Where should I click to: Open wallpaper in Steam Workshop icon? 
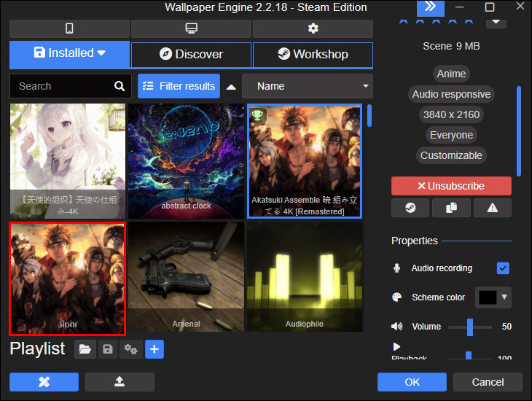point(410,208)
